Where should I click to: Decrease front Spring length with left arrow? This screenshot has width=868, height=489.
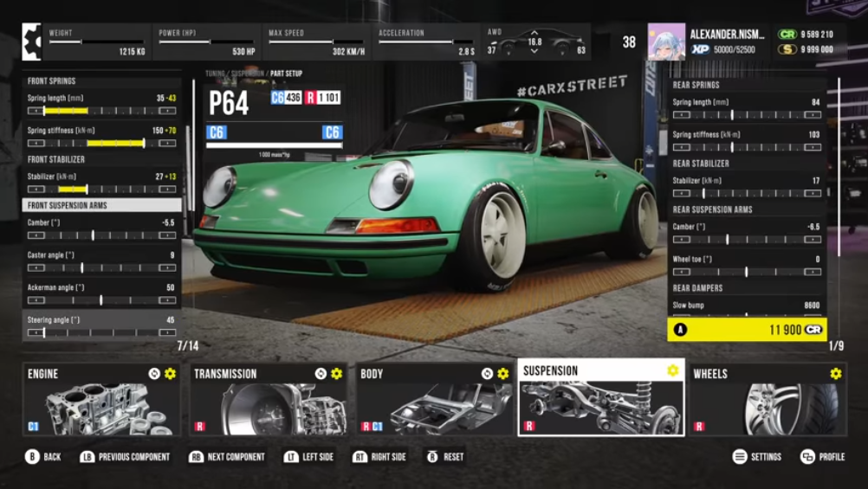point(36,111)
